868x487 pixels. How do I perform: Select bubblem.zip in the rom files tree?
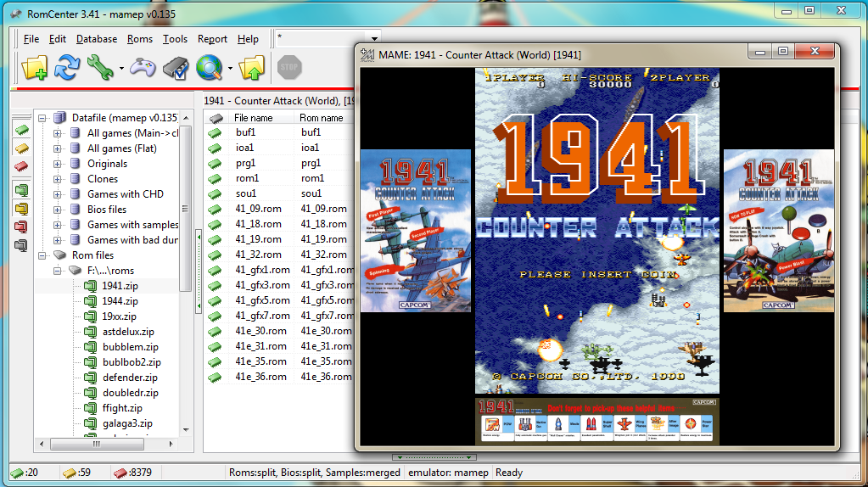tap(130, 347)
